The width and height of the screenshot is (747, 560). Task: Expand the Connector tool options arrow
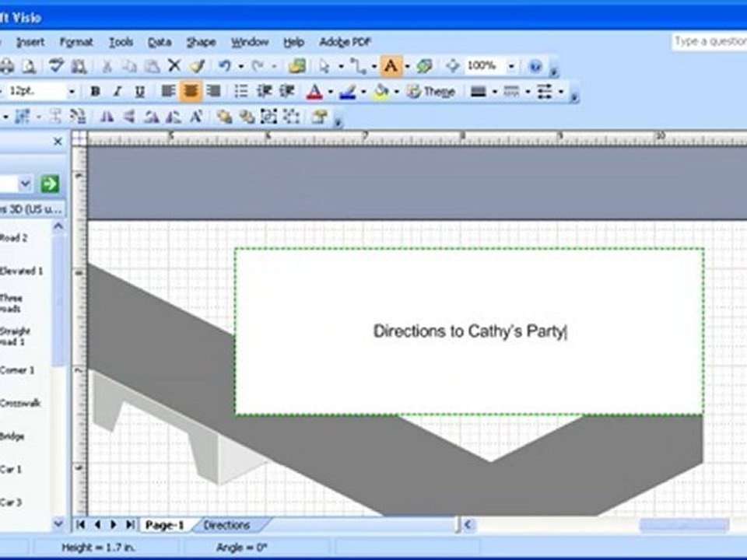374,66
